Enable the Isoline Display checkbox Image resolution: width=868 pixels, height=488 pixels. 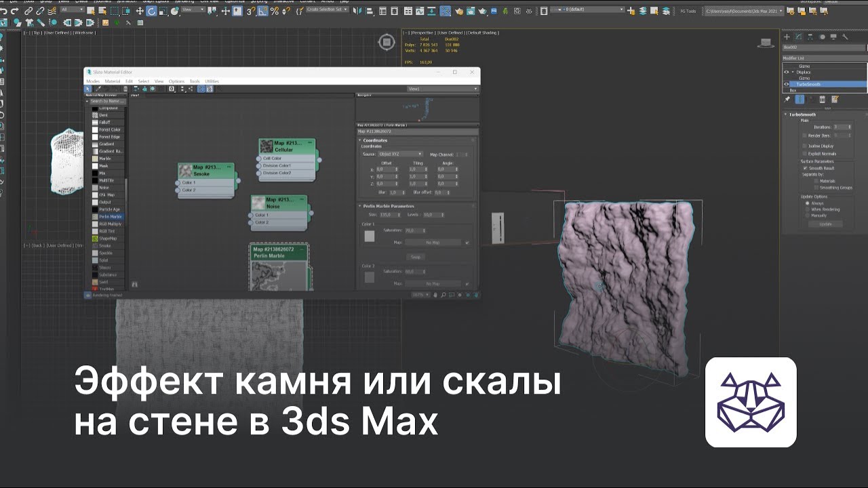coord(805,146)
